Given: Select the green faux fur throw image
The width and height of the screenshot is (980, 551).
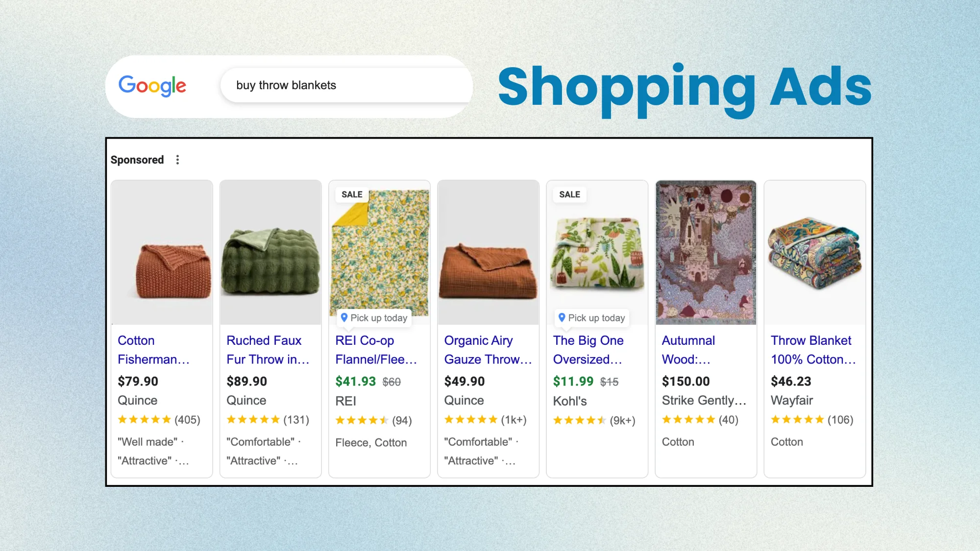Looking at the screenshot, I should (x=270, y=253).
